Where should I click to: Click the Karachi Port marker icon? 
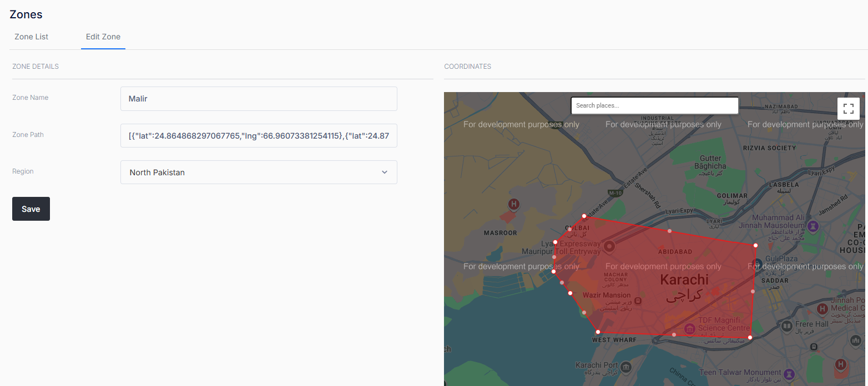click(x=627, y=367)
